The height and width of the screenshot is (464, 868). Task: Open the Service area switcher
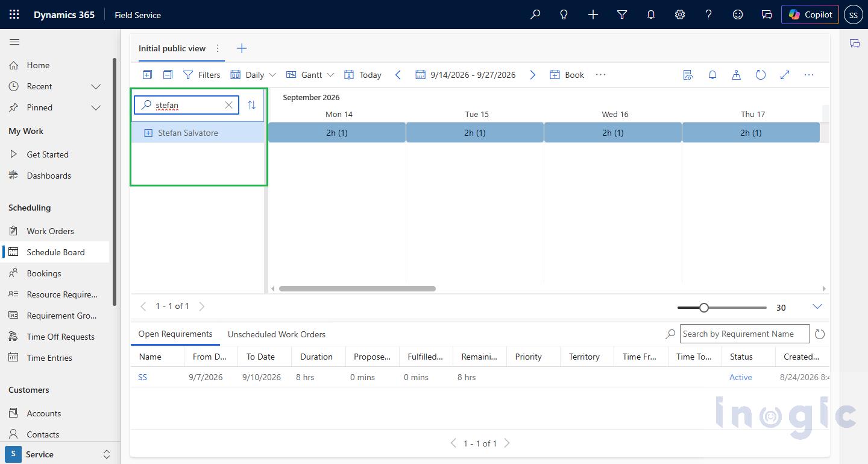coord(58,454)
